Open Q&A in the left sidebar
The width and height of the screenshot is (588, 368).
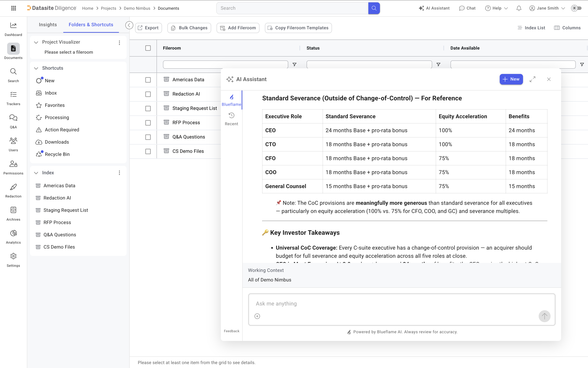click(x=13, y=121)
